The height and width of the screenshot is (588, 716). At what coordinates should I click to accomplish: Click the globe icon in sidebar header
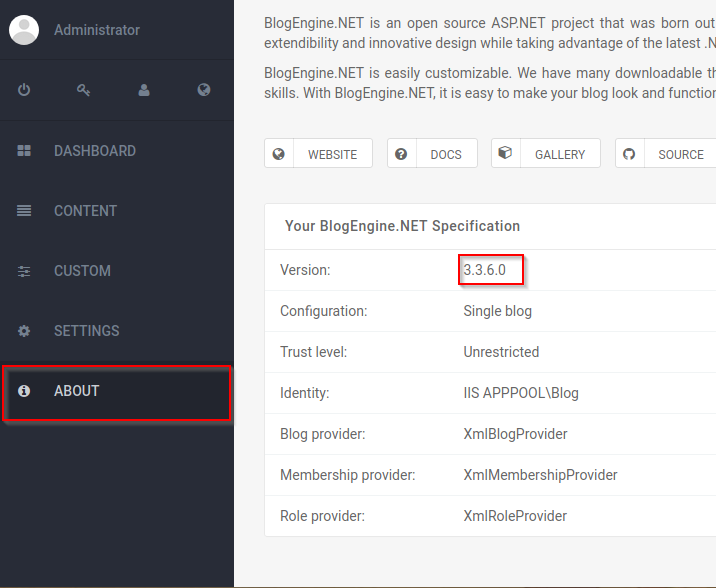pyautogui.click(x=204, y=90)
